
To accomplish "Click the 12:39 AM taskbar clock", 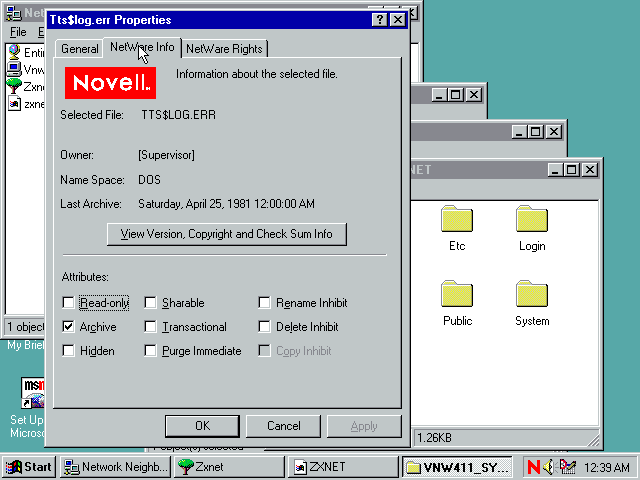I will tap(607, 467).
